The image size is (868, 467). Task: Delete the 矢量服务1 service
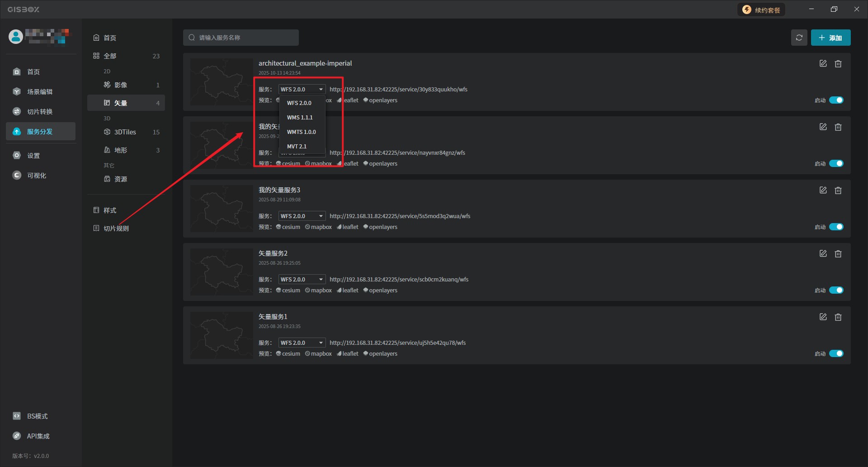point(838,317)
